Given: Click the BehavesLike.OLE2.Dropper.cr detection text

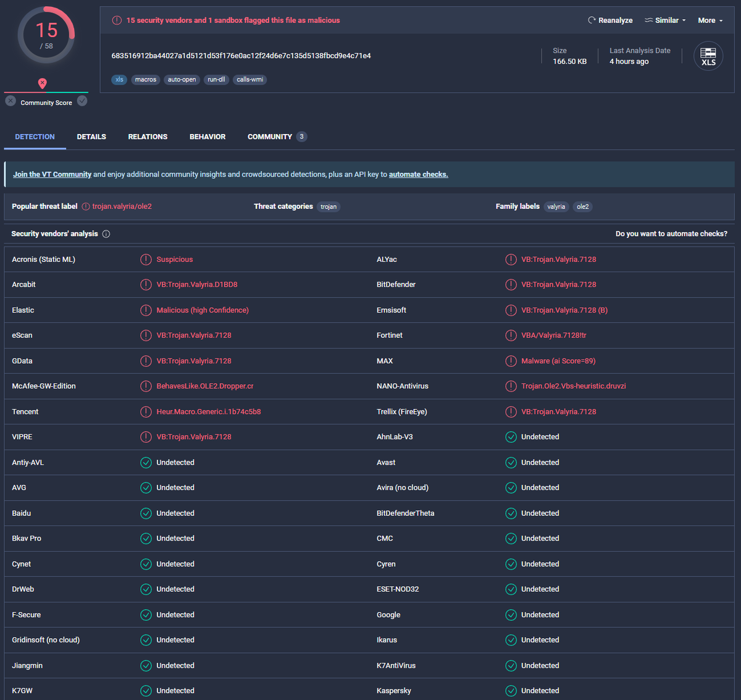Looking at the screenshot, I should point(205,386).
